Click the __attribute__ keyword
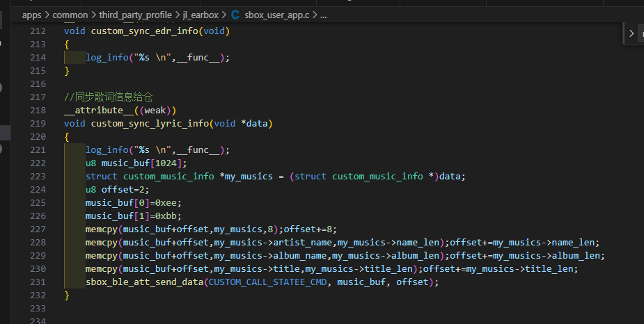The image size is (644, 324). (x=99, y=111)
